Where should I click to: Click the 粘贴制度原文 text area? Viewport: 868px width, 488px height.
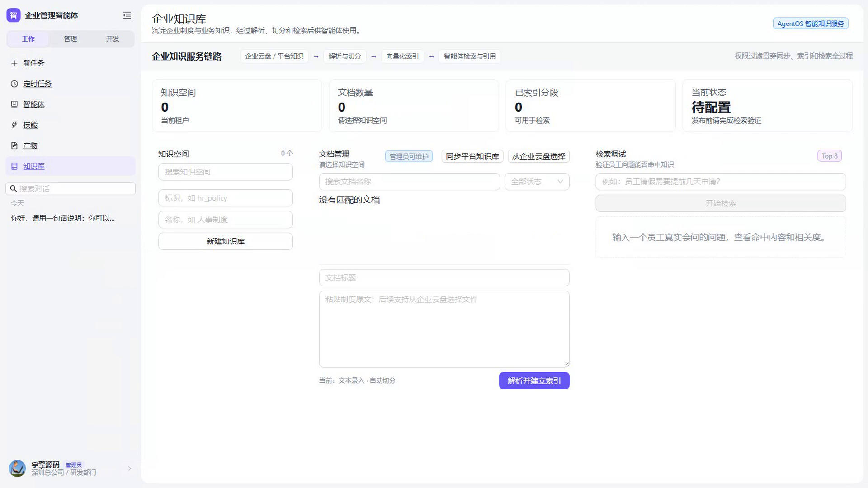[444, 329]
